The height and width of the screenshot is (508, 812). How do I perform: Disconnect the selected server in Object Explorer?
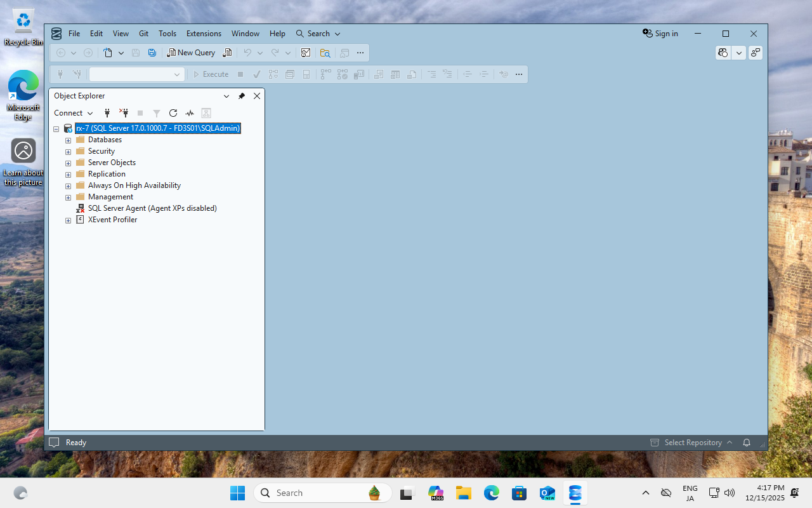(x=124, y=112)
